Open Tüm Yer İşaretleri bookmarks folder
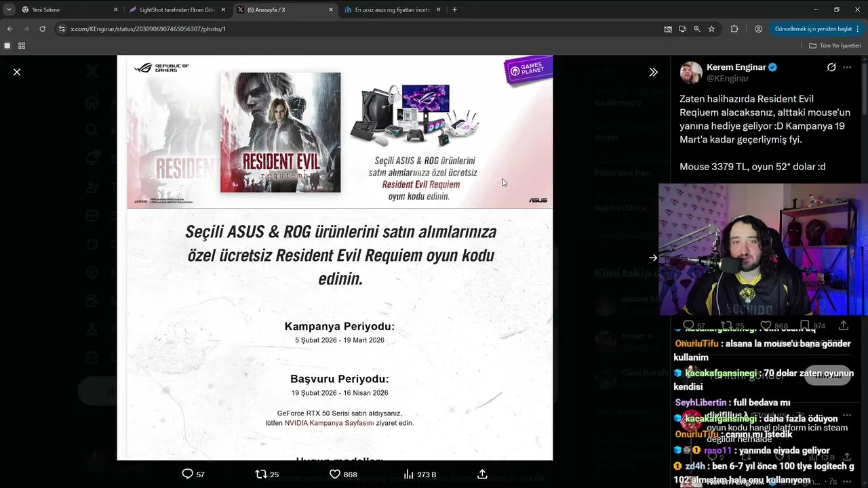 pyautogui.click(x=835, y=45)
